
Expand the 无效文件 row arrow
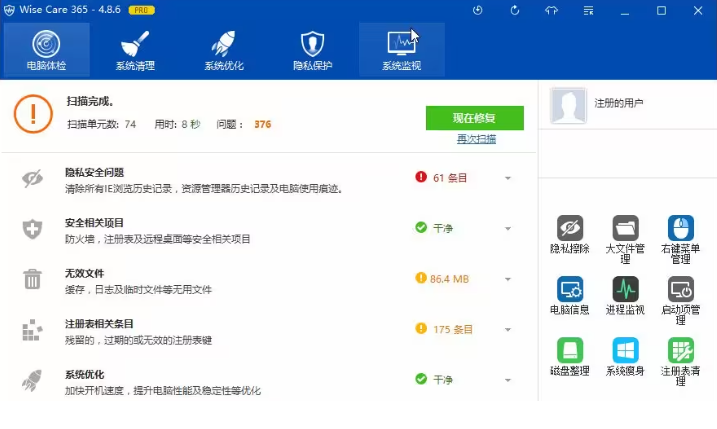[508, 279]
